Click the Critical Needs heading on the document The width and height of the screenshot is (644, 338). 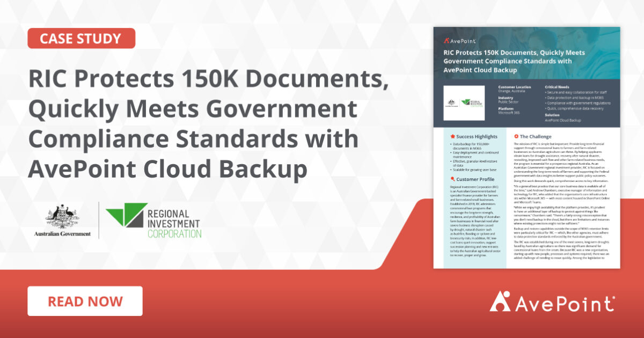click(558, 87)
